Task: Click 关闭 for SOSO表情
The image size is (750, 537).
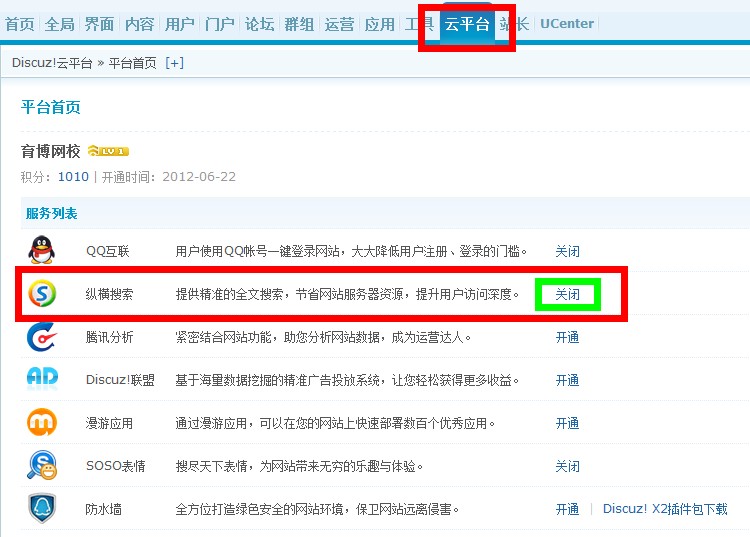Action: 567,466
